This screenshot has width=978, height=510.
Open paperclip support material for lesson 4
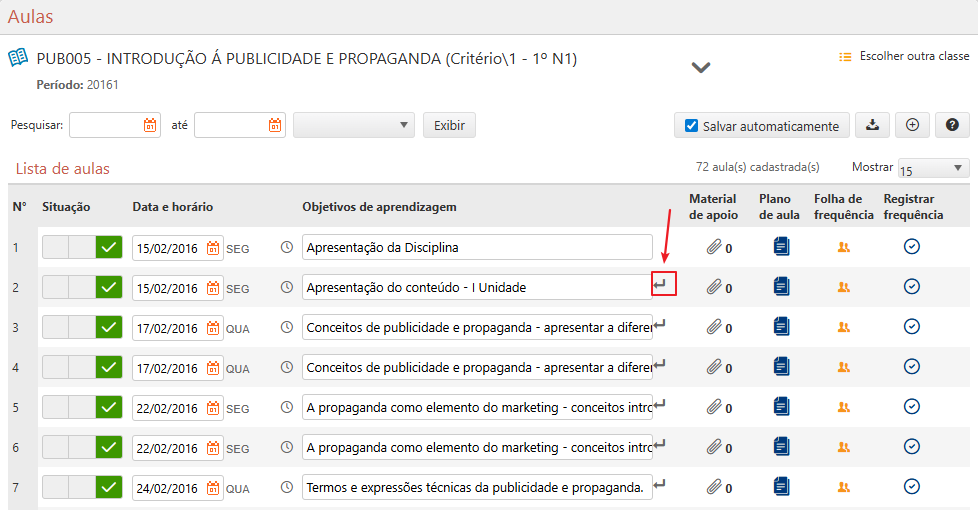pos(714,367)
